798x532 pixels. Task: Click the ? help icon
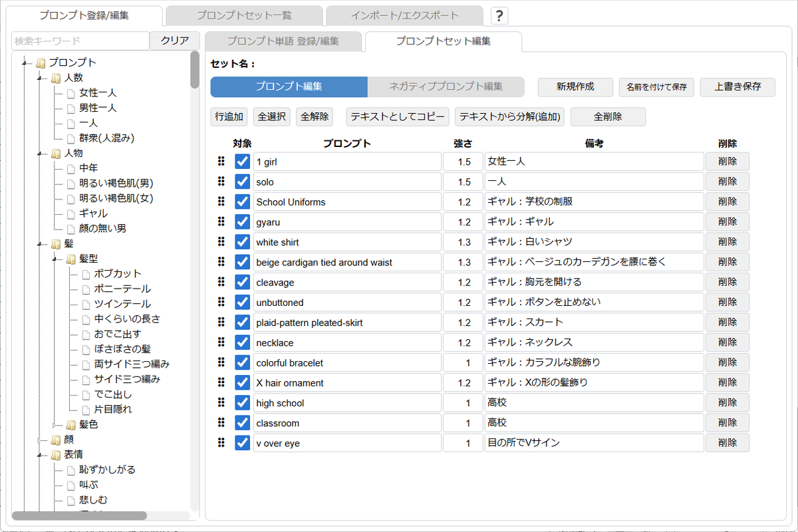[499, 15]
